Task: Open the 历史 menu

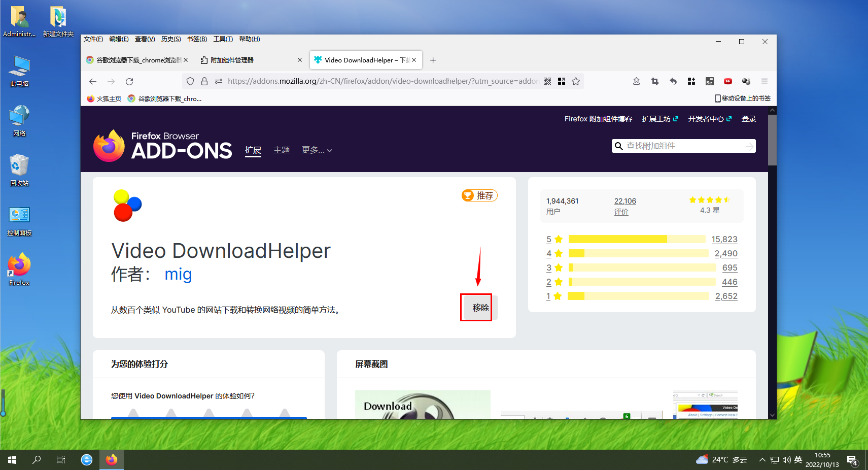Action: coord(171,39)
